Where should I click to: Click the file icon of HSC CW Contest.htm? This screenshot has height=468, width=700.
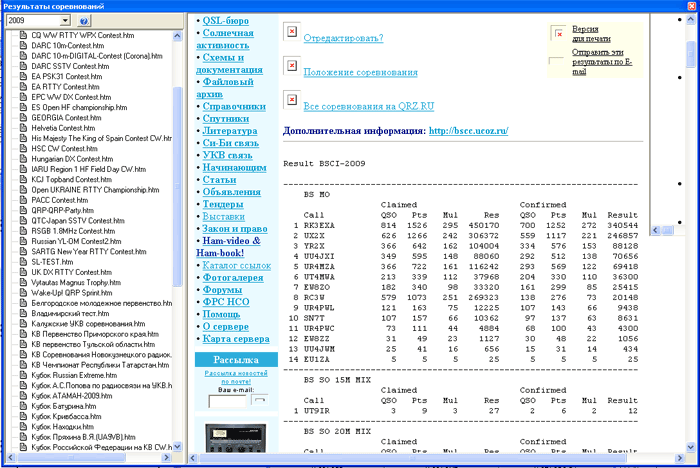click(x=23, y=148)
